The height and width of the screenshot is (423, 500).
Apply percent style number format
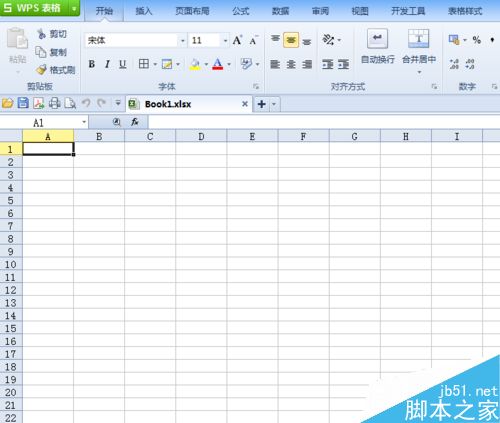477,40
